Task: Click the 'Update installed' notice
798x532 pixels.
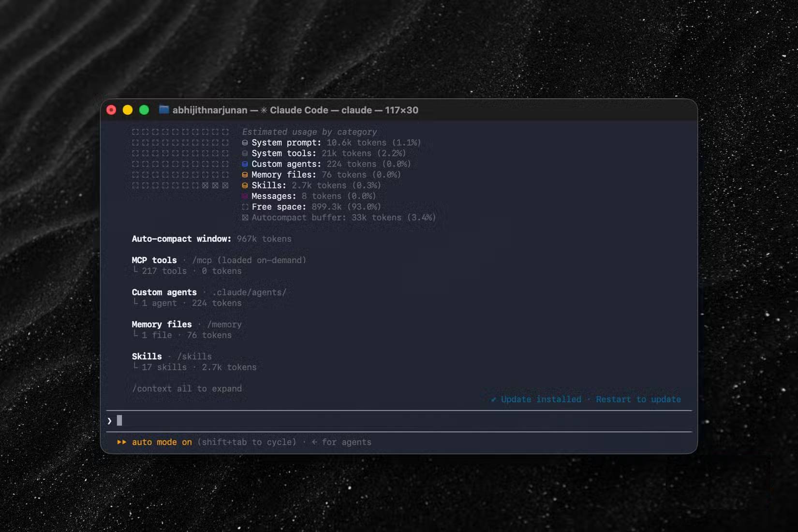Action: coord(541,399)
